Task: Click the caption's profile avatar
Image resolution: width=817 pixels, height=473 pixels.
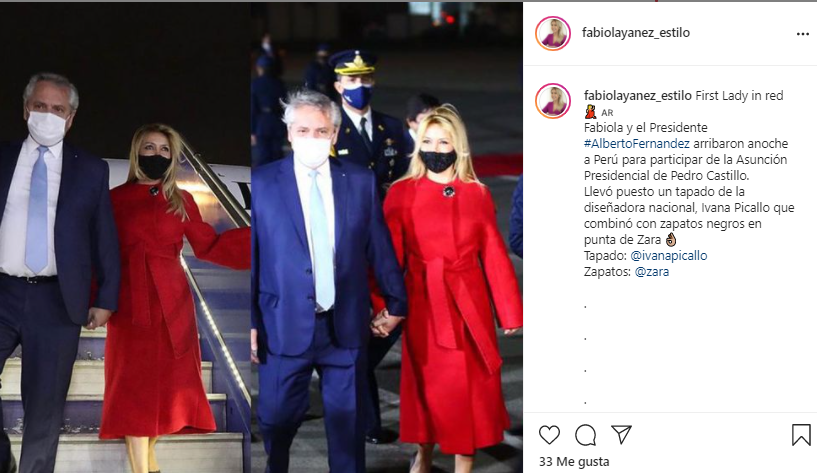Action: pos(553,101)
